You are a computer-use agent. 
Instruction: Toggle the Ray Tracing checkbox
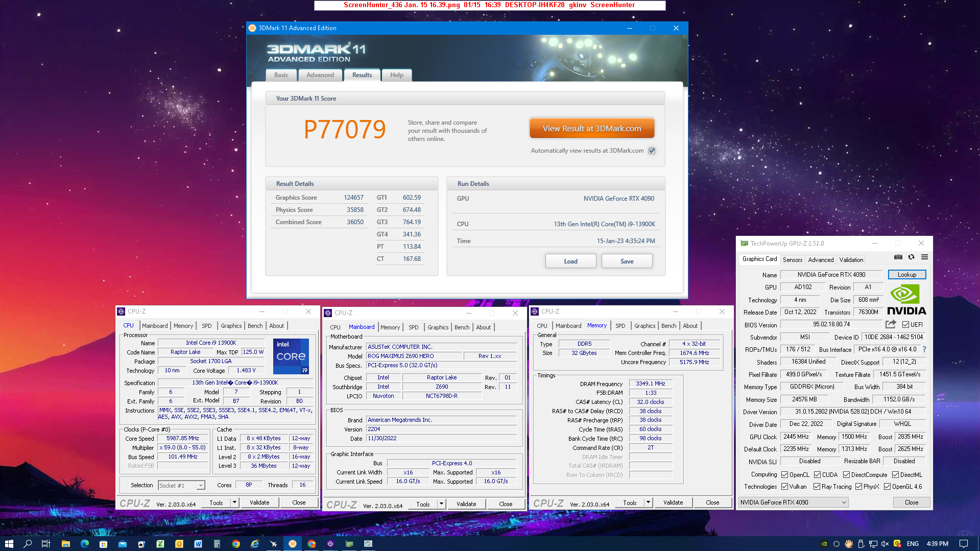click(817, 487)
